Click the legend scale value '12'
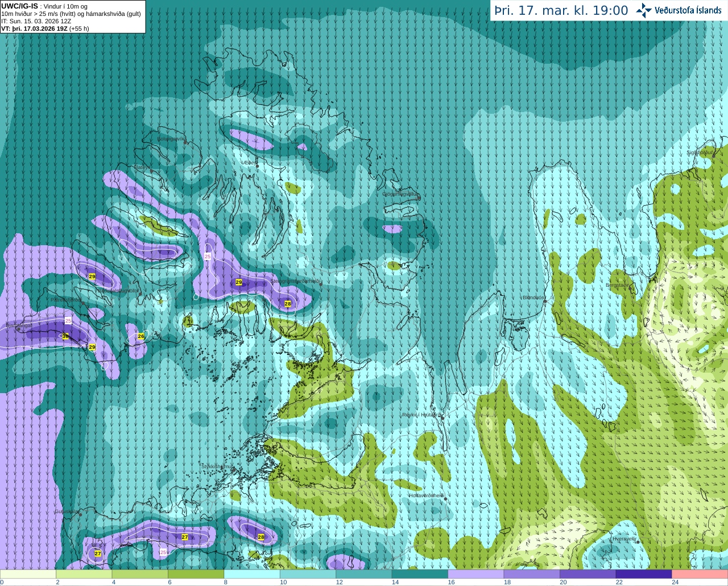This screenshot has height=586, width=728. 339,582
